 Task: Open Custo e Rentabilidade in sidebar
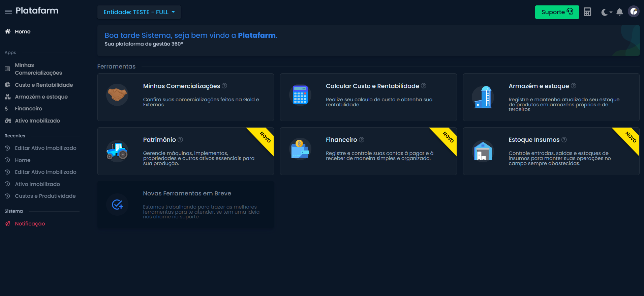(44, 85)
